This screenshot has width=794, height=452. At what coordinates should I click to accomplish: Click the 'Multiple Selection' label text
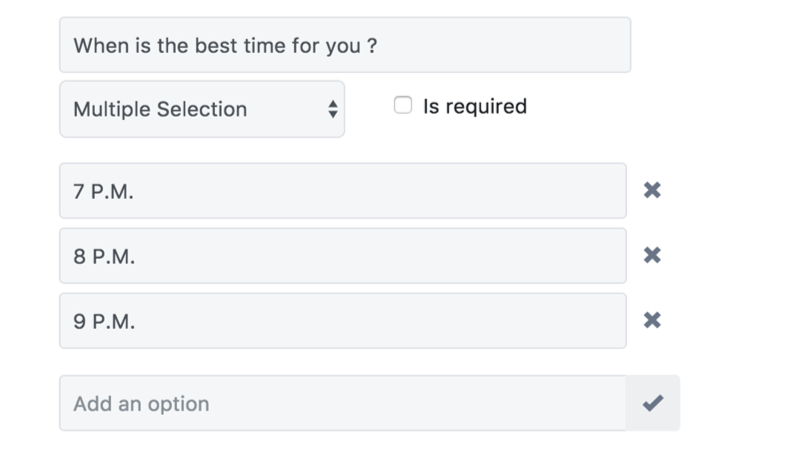pos(160,109)
